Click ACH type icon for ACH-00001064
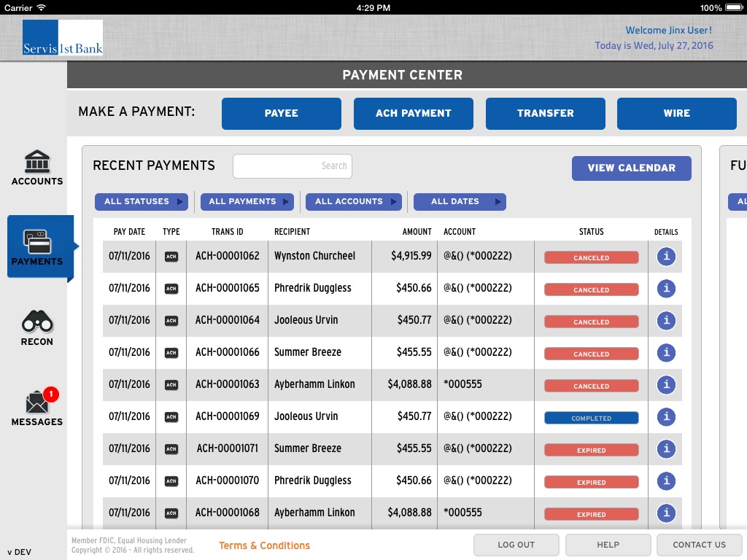 (171, 321)
